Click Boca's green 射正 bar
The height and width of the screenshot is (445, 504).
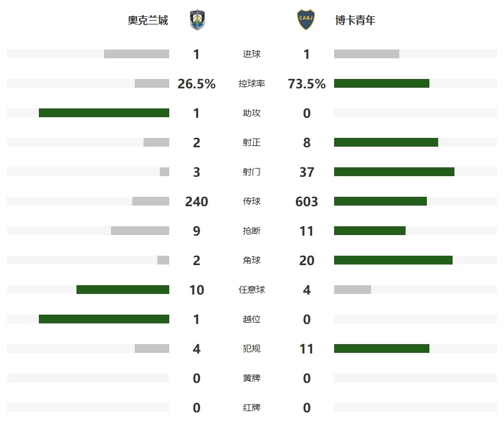pyautogui.click(x=386, y=142)
